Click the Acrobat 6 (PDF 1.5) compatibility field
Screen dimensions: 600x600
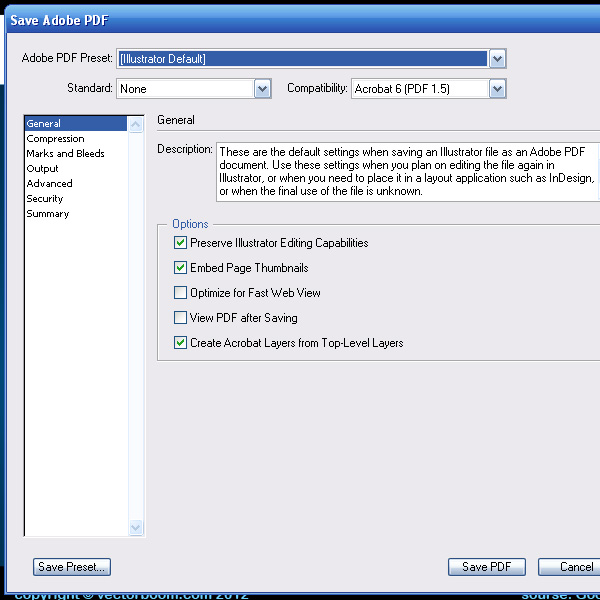pos(420,89)
